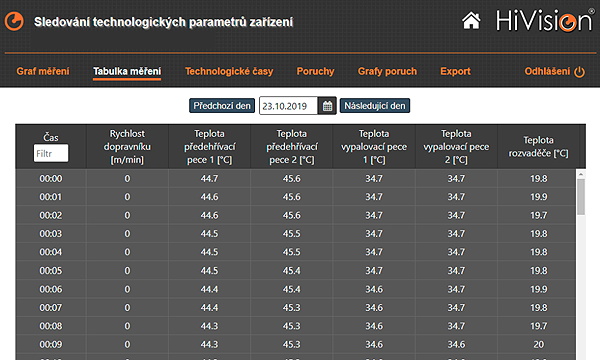The image size is (600, 360).
Task: Click the Následující den button
Action: pyautogui.click(x=375, y=106)
